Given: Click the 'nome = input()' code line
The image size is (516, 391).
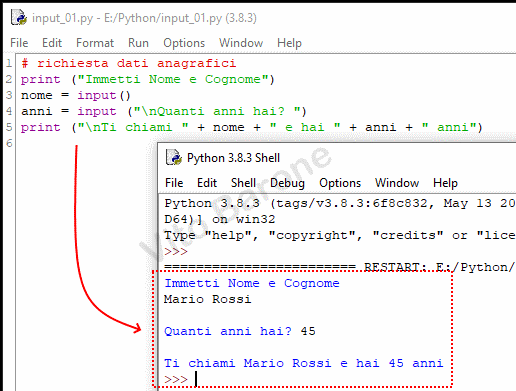Looking at the screenshot, I should 76,95.
